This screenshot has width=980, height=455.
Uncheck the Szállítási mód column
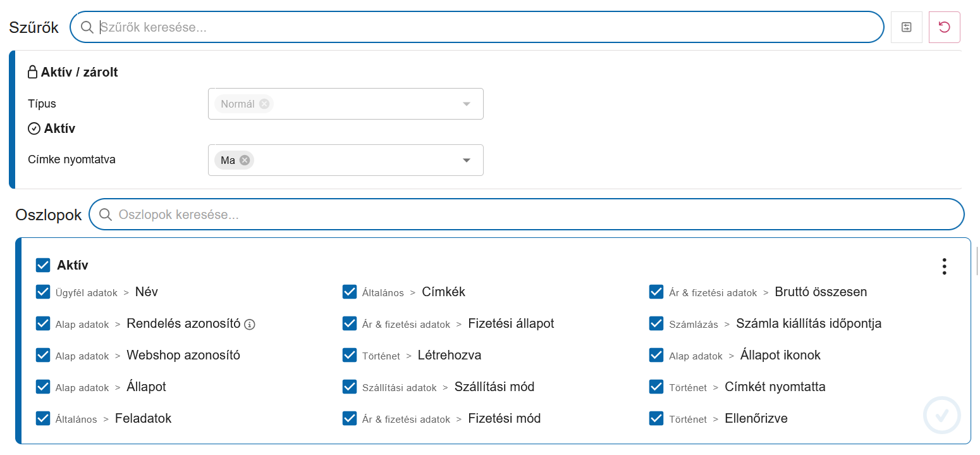350,387
